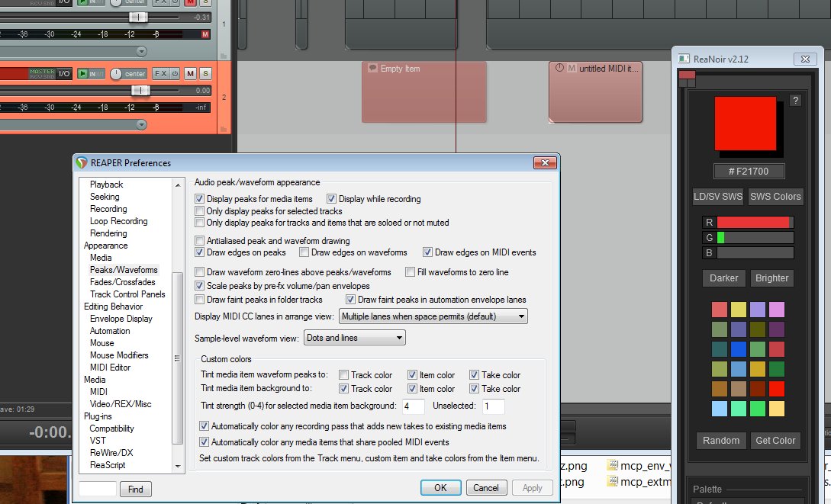Click the folder icon on track 2
The image size is (831, 504).
224,129
